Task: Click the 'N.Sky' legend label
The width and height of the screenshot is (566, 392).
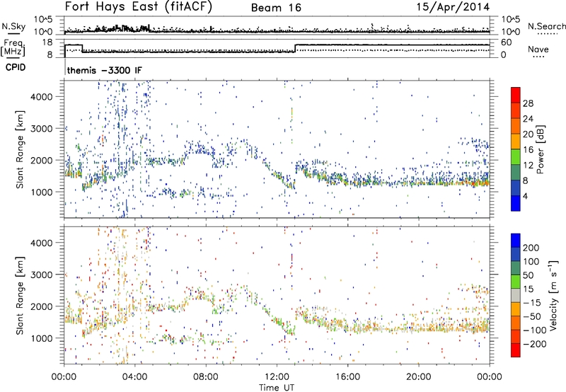Action: [13, 26]
